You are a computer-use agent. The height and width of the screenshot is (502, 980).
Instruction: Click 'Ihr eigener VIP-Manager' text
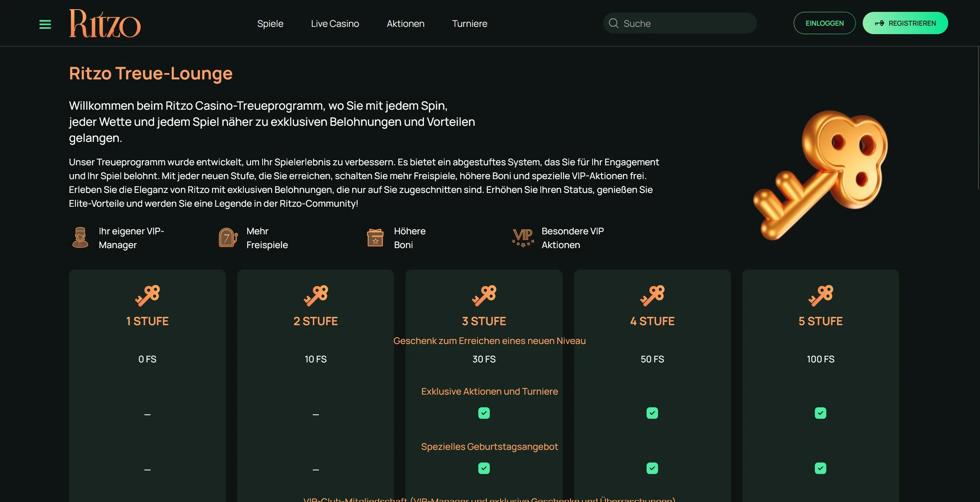(131, 238)
